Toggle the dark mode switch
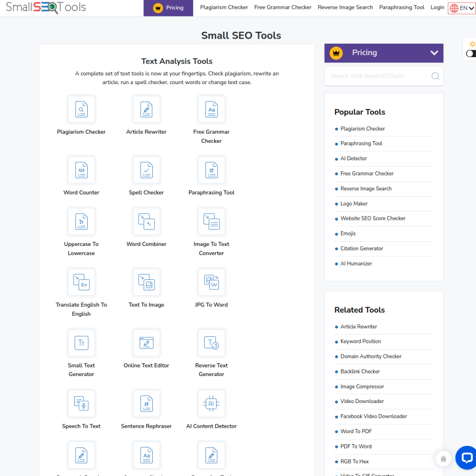This screenshot has height=476, width=476. click(x=471, y=53)
